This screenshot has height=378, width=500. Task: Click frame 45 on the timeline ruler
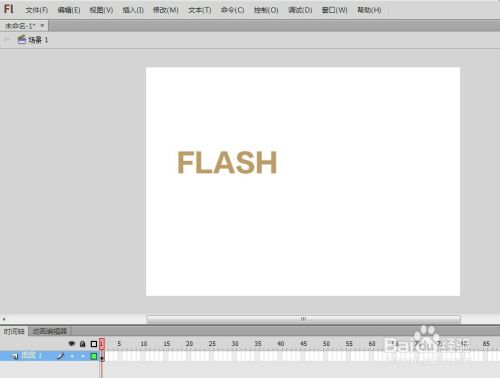[x=303, y=343]
